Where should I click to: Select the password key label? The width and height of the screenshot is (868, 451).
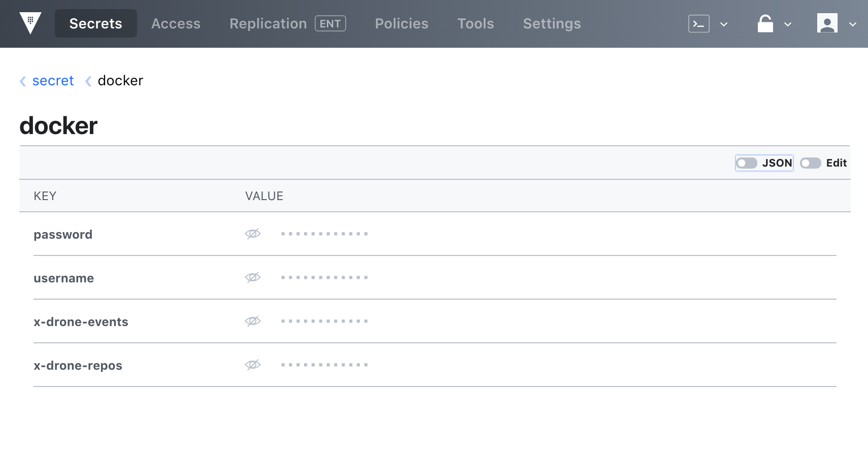[x=63, y=235]
